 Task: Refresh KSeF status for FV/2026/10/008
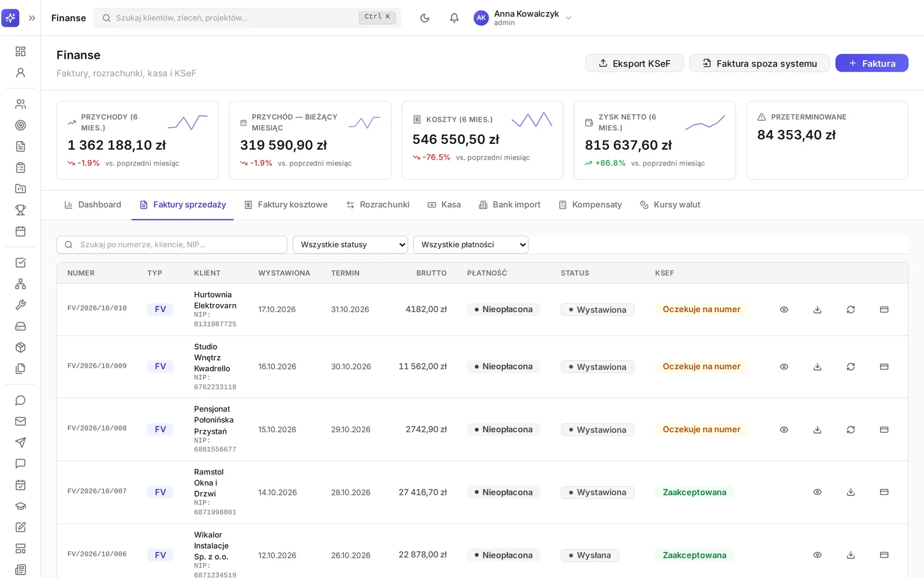(x=851, y=430)
